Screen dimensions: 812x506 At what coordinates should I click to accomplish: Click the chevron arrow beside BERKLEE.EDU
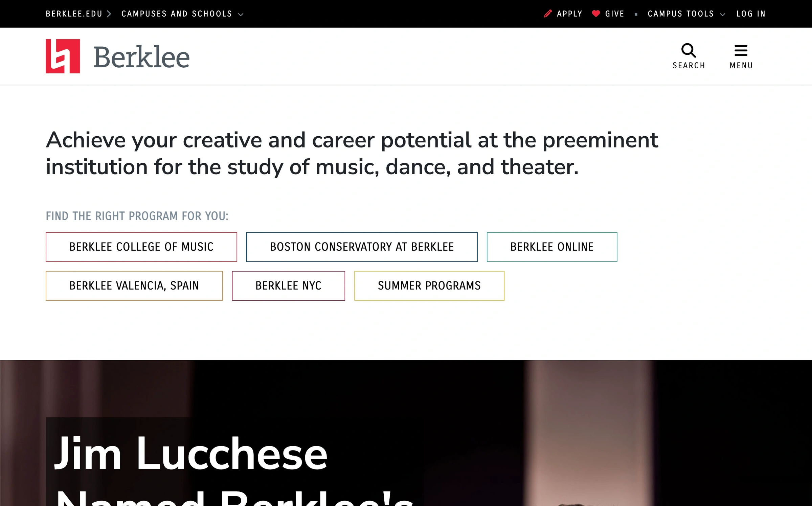[x=109, y=14]
